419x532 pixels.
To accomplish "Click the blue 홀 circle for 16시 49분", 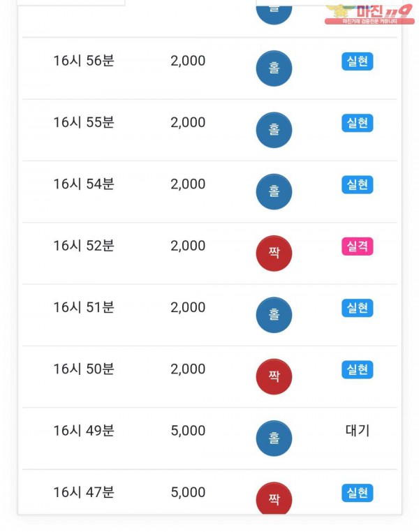I will 274,438.
